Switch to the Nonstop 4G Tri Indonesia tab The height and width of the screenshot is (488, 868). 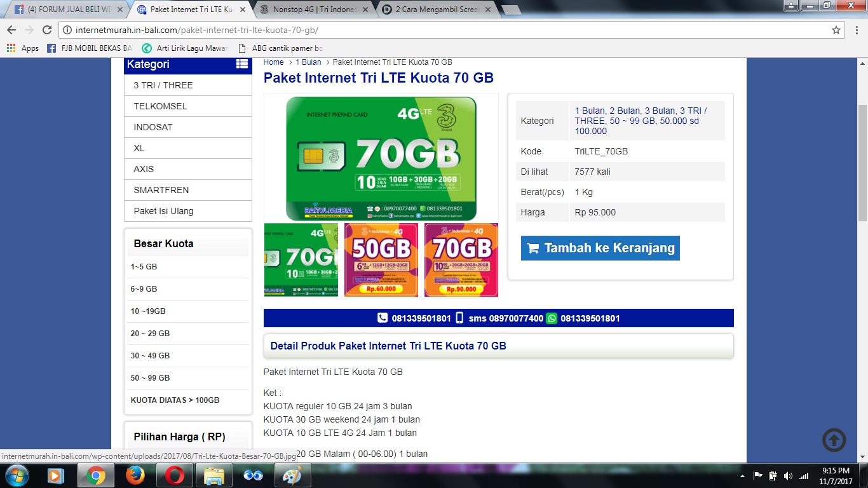tap(314, 10)
